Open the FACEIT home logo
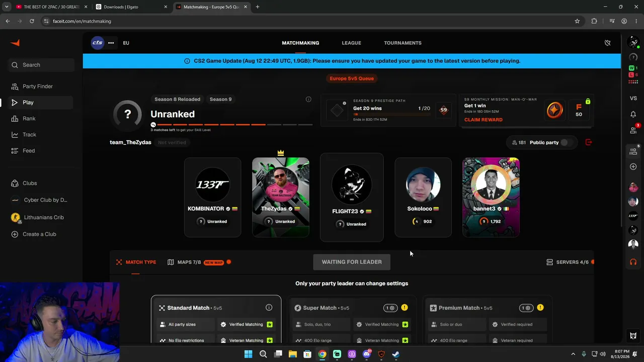This screenshot has height=362, width=644. pyautogui.click(x=15, y=43)
